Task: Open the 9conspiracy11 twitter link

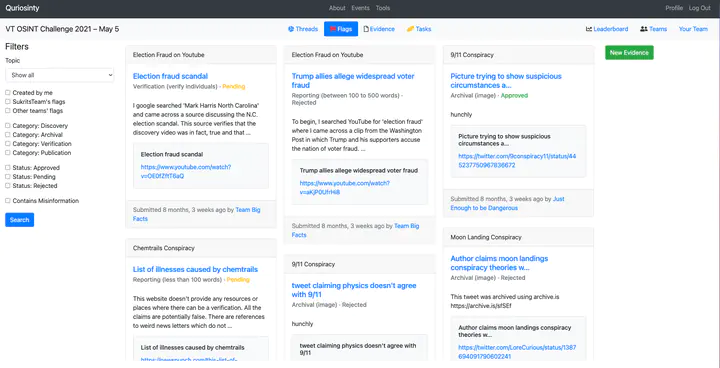Action: point(517,160)
